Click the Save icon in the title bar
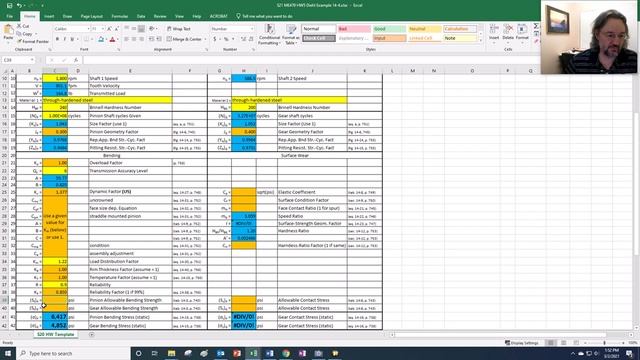Screen dimensions: 640x360 pyautogui.click(x=9, y=5)
